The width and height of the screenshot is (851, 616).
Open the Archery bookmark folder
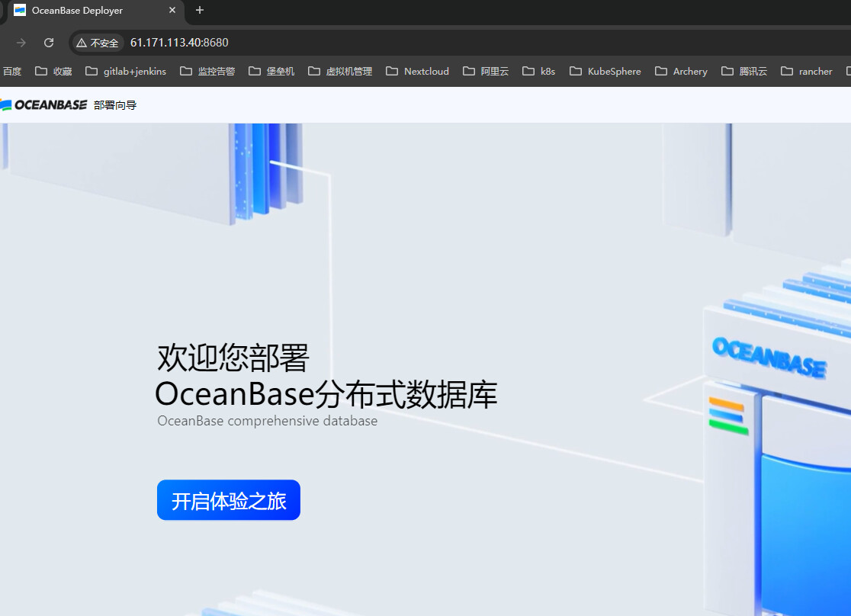681,71
